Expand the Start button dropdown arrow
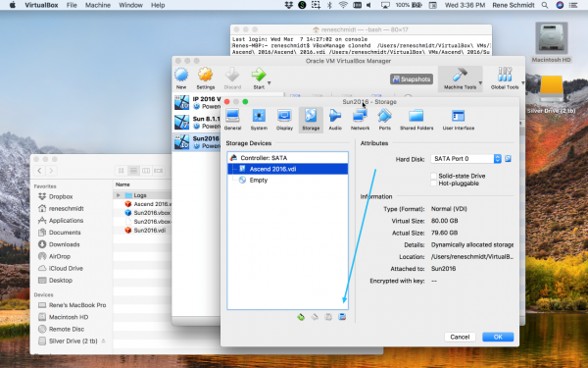The height and width of the screenshot is (368, 588). click(269, 83)
